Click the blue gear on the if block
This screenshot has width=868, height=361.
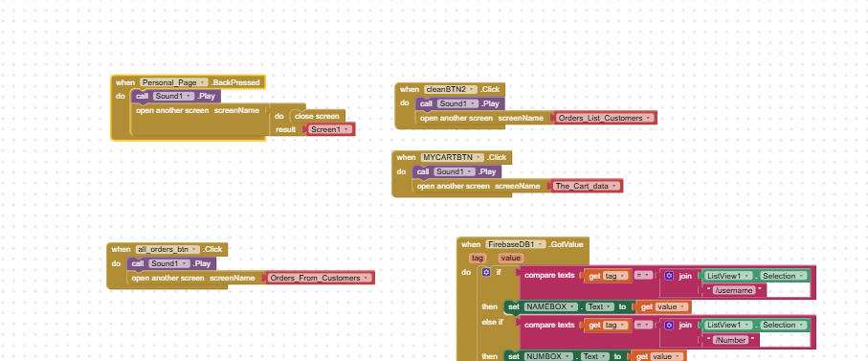(x=486, y=272)
